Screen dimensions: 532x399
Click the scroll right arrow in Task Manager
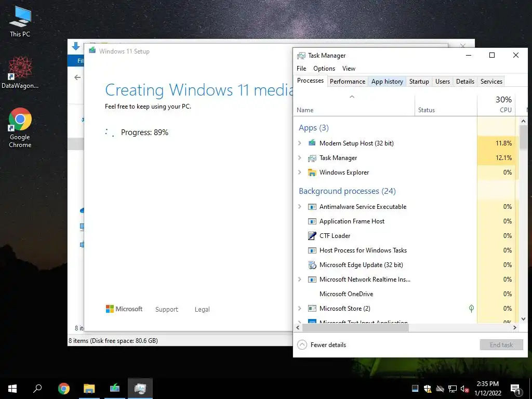pyautogui.click(x=515, y=328)
